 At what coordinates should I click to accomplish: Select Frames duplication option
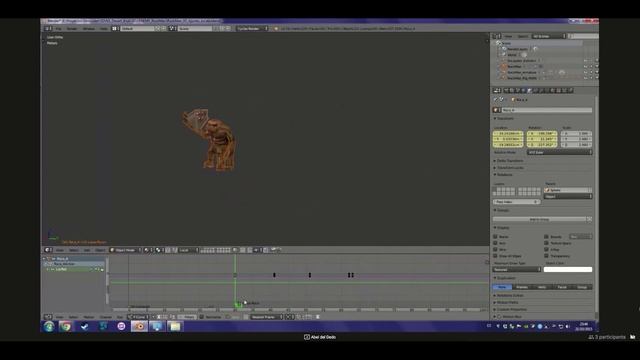point(522,287)
